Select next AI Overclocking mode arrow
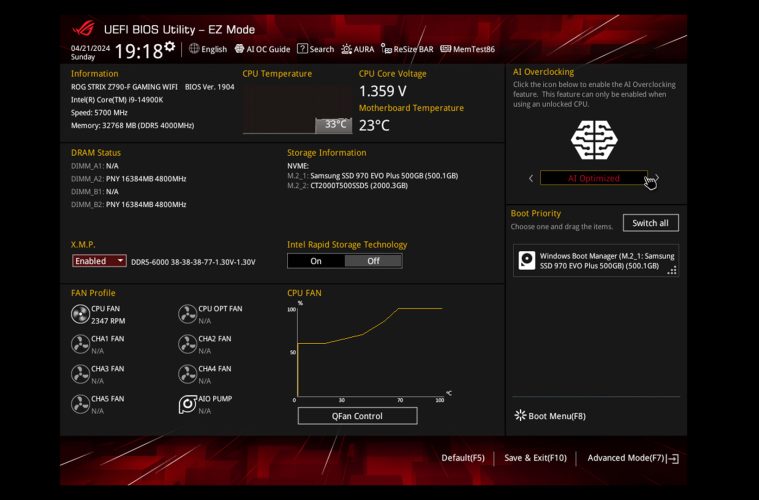The width and height of the screenshot is (759, 500). click(x=656, y=178)
